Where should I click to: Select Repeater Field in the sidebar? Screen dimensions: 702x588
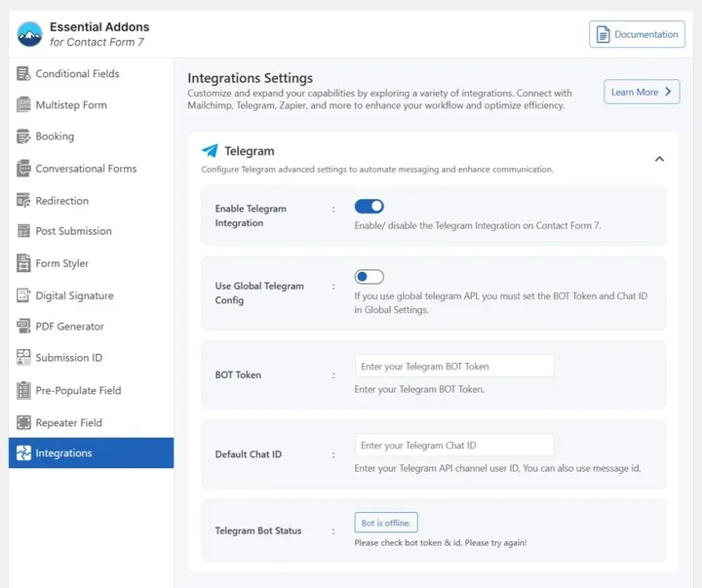(91, 423)
